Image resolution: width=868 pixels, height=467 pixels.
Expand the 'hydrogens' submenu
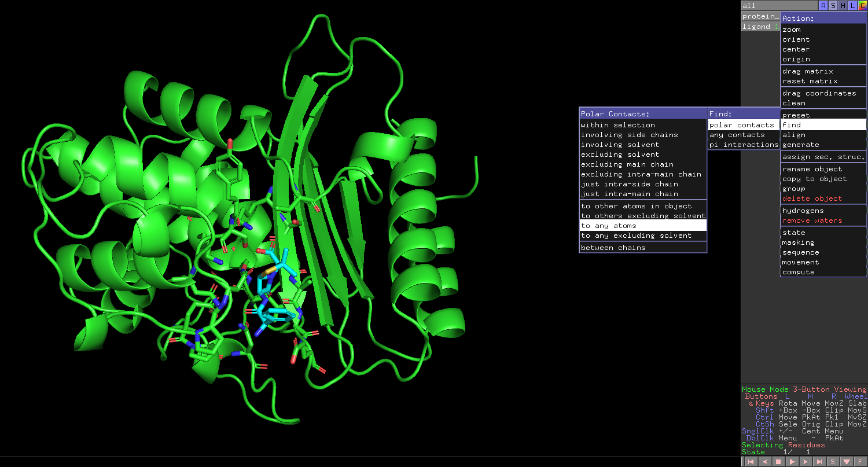pyautogui.click(x=823, y=211)
